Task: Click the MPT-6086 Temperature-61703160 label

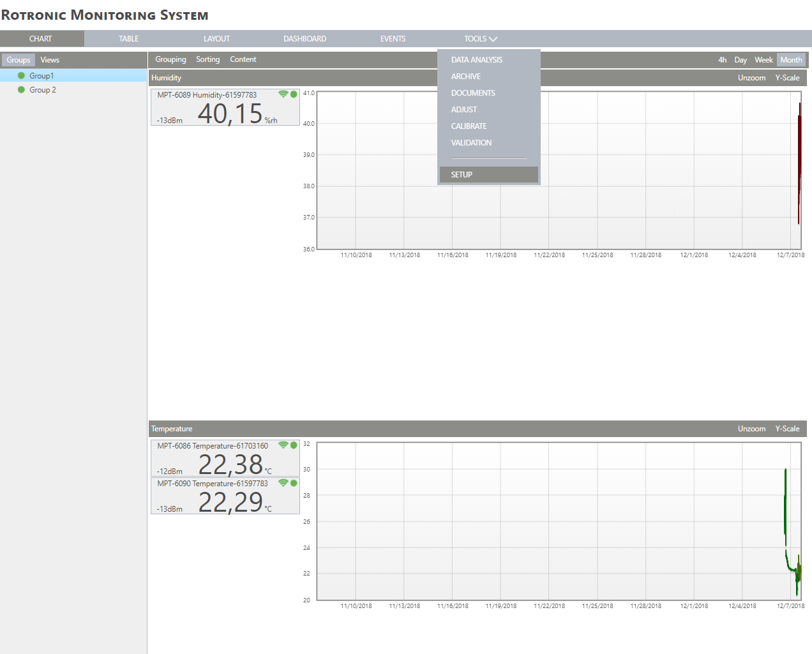Action: pos(213,446)
